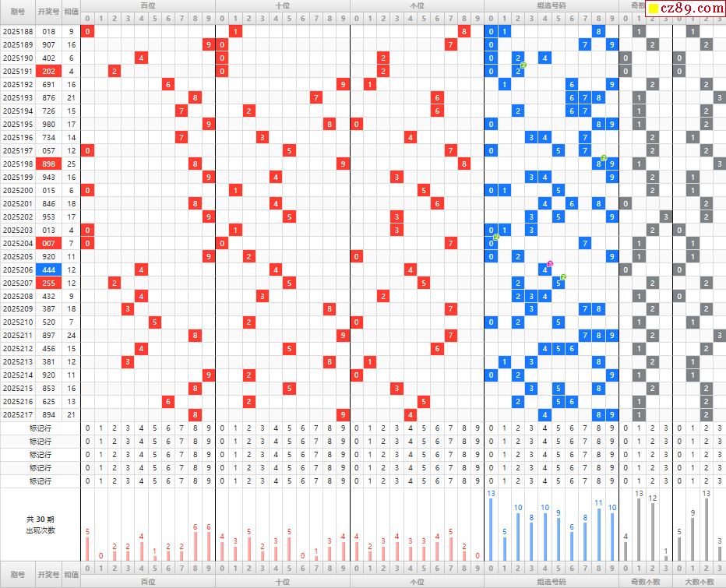The image size is (726, 588).
Task: Click the 共 30 期 出现次数 label
Action: point(41,525)
